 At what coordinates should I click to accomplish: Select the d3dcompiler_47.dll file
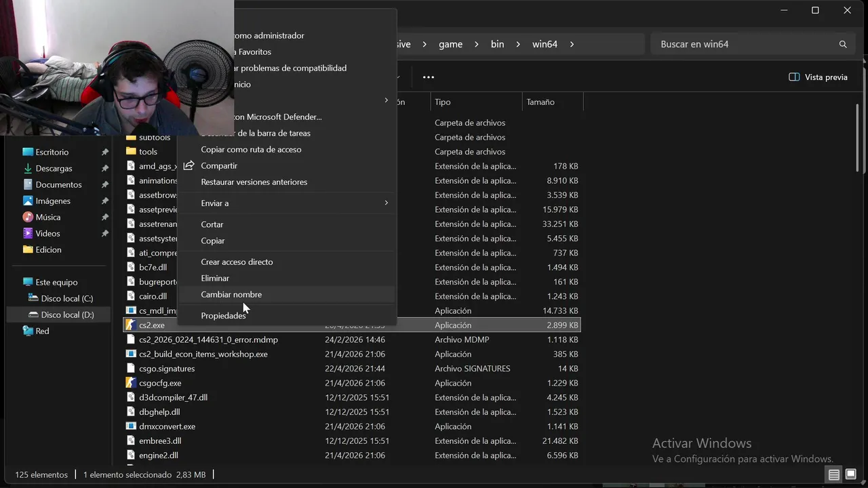point(173,397)
